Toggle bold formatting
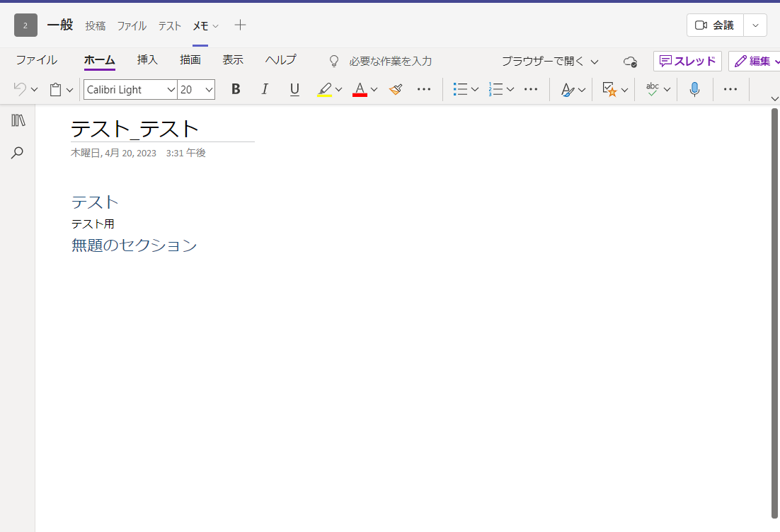Viewport: 780px width, 532px height. 236,89
